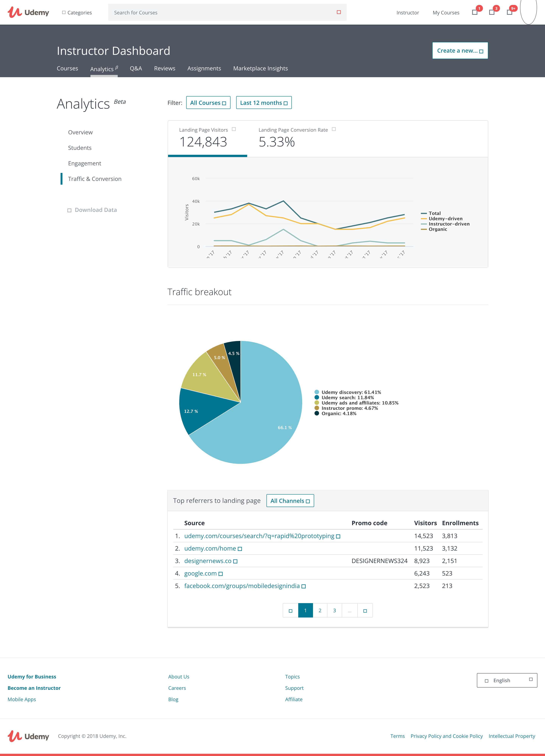The image size is (545, 756).
Task: Click My Courses in the header
Action: point(446,13)
